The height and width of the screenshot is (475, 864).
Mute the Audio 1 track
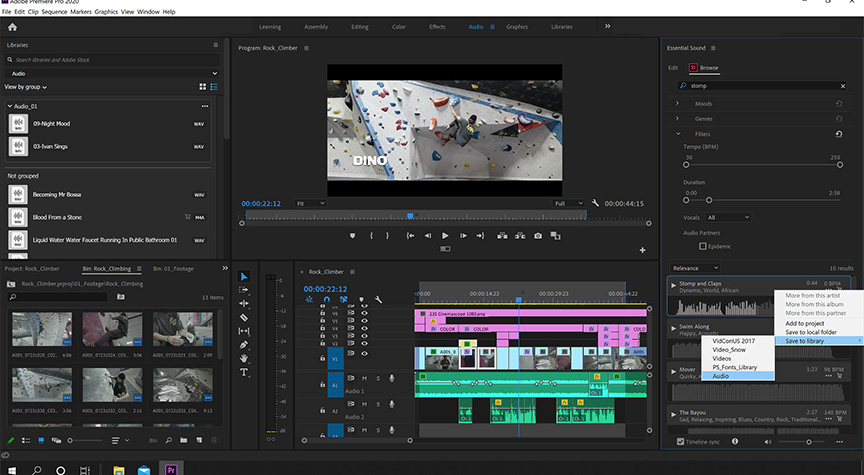click(x=364, y=378)
